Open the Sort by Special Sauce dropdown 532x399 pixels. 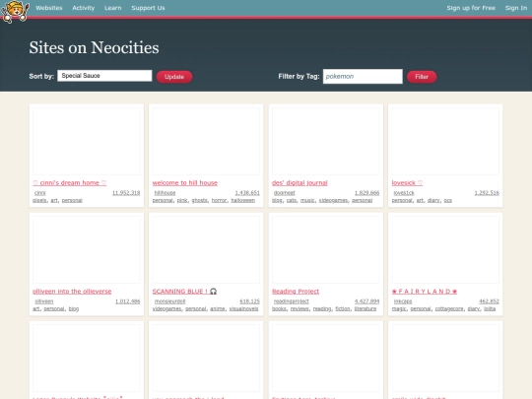[104, 76]
